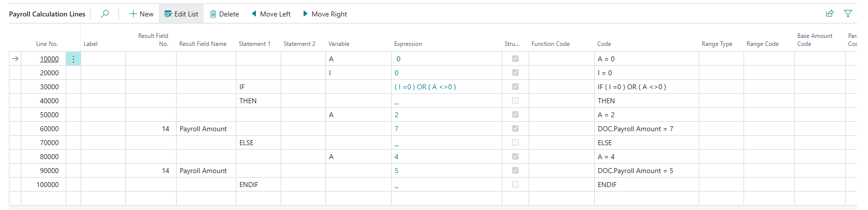Click Move Right arrow
The width and height of the screenshot is (868, 210).
pyautogui.click(x=325, y=14)
